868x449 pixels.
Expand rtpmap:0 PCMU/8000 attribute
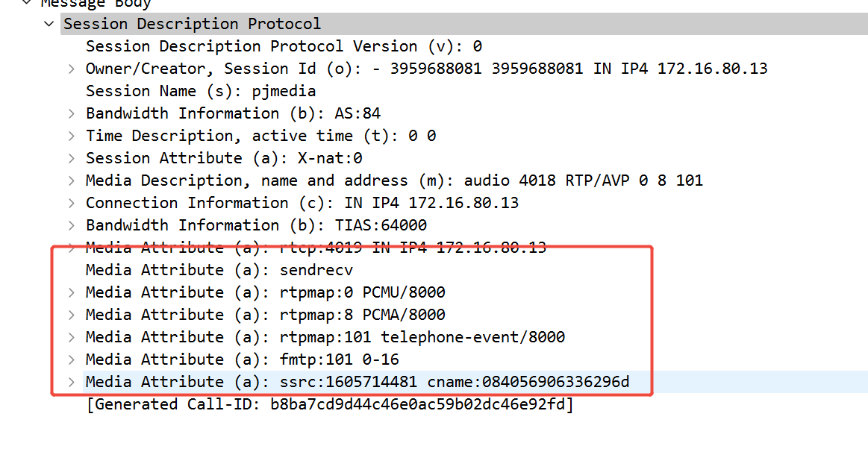coord(72,292)
